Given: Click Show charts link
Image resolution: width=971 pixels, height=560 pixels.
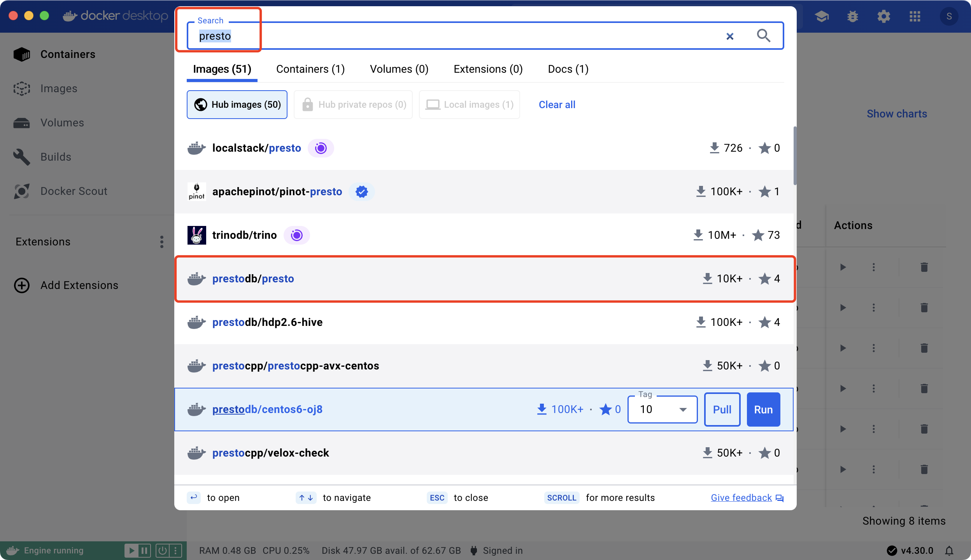Looking at the screenshot, I should 897,114.
